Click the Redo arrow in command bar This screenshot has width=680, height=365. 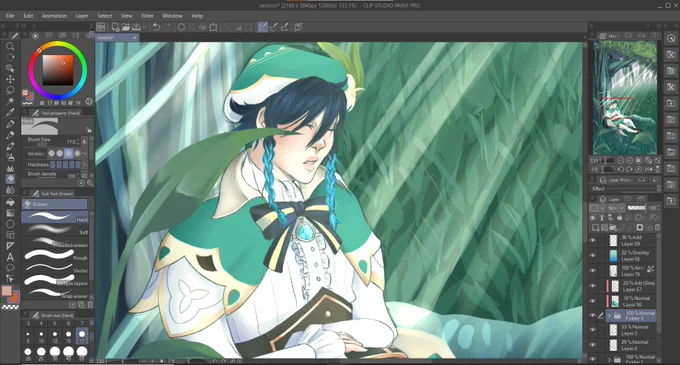pyautogui.click(x=167, y=27)
